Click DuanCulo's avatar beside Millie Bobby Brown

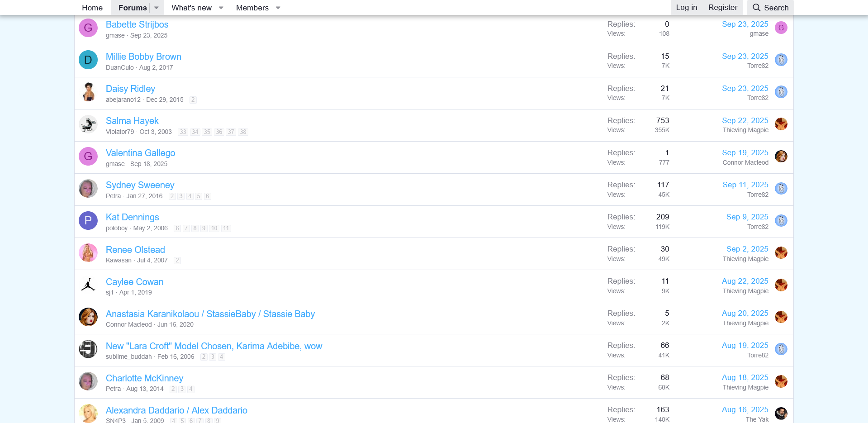point(88,60)
